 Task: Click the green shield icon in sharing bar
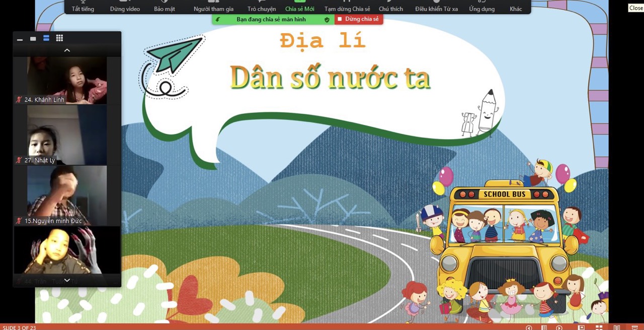point(327,20)
